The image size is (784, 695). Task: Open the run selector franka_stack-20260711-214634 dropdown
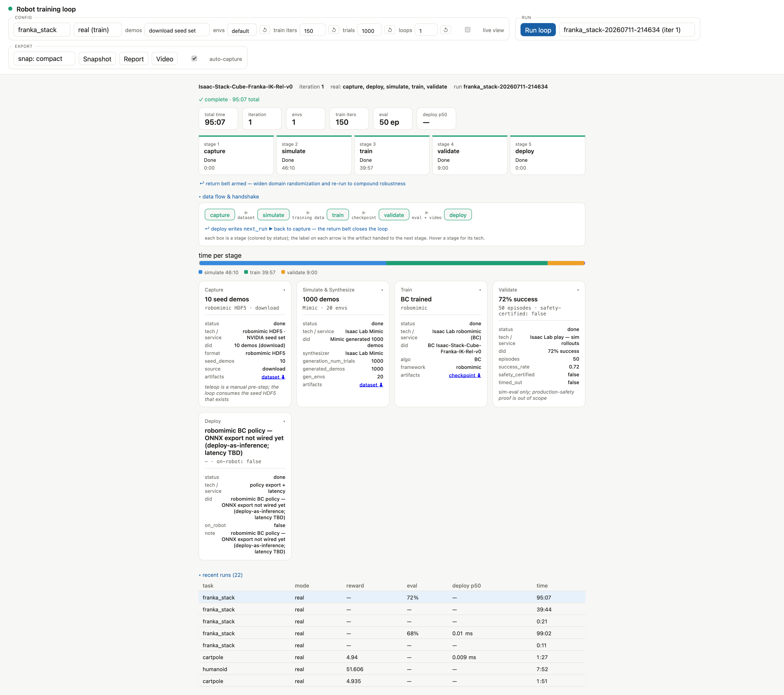point(627,30)
